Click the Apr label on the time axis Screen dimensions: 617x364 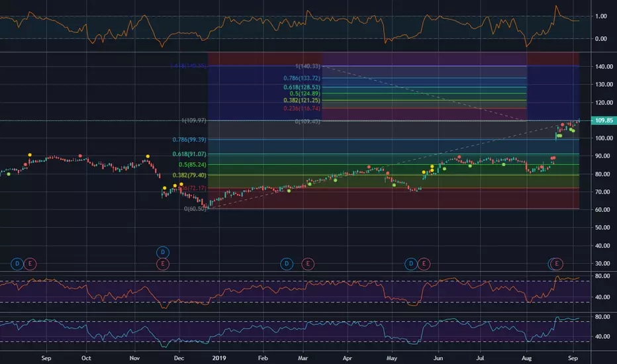click(347, 358)
